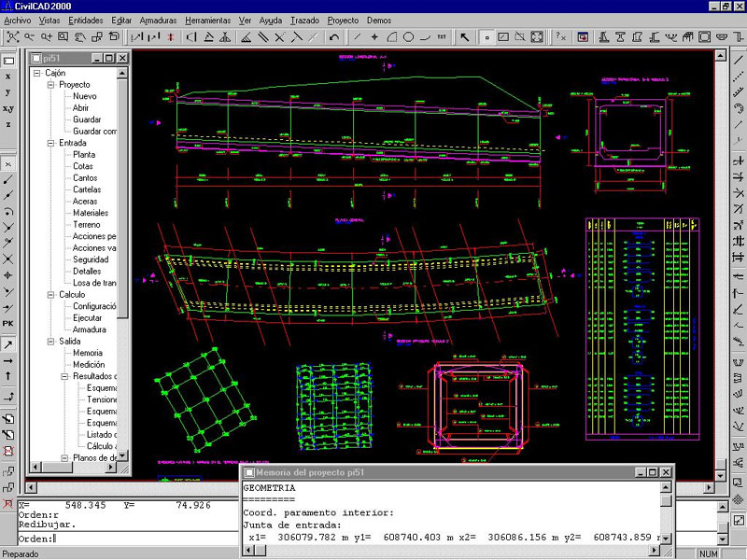Screen dimensions: 747x560
Task: Toggle the small square point snap button
Action: pos(486,37)
